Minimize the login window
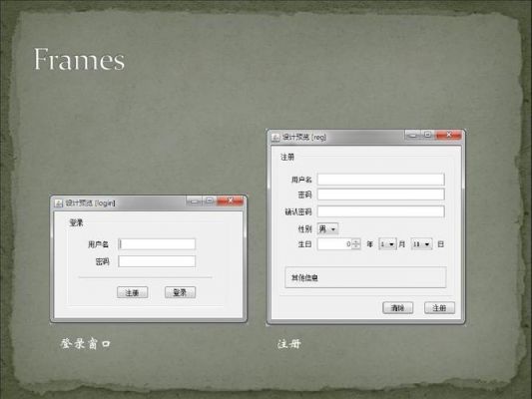The width and height of the screenshot is (532, 399). coord(195,201)
